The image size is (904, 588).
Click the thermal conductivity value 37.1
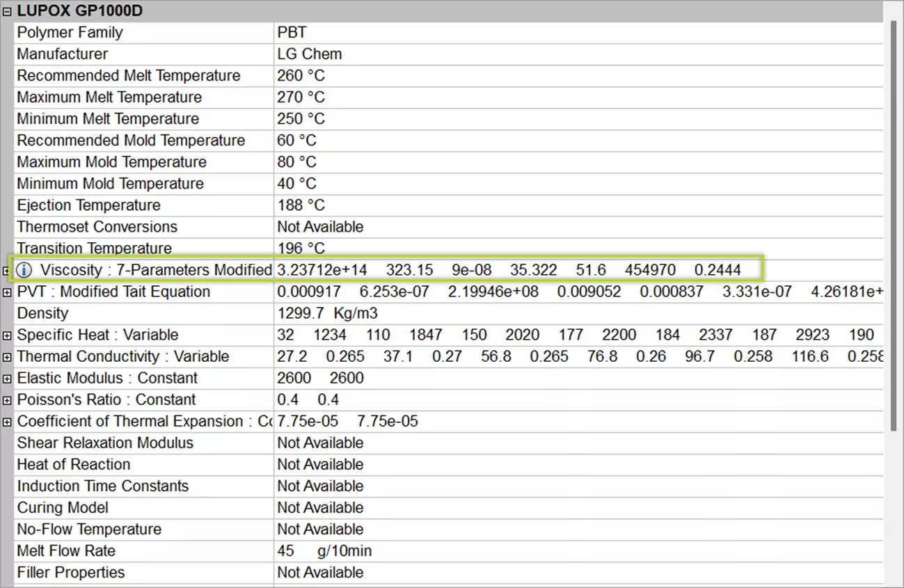(398, 356)
